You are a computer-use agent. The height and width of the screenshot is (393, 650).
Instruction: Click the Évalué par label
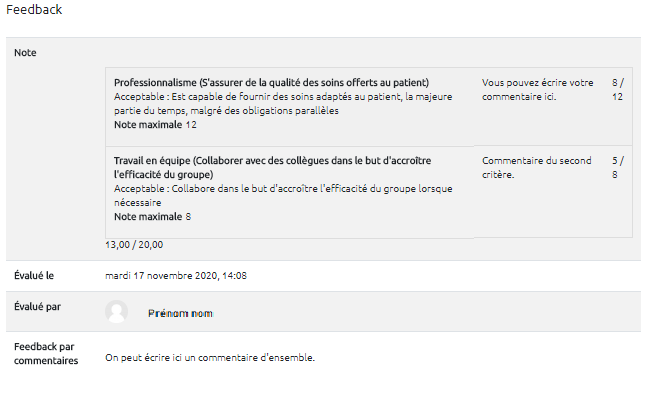click(37, 307)
